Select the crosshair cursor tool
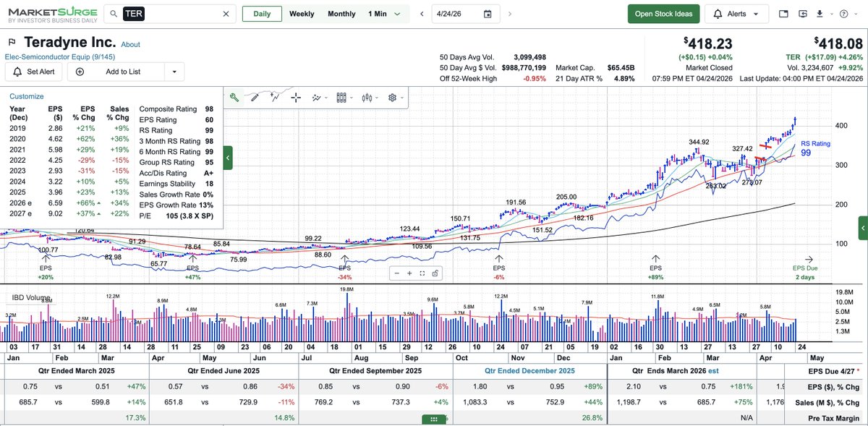 click(x=295, y=98)
